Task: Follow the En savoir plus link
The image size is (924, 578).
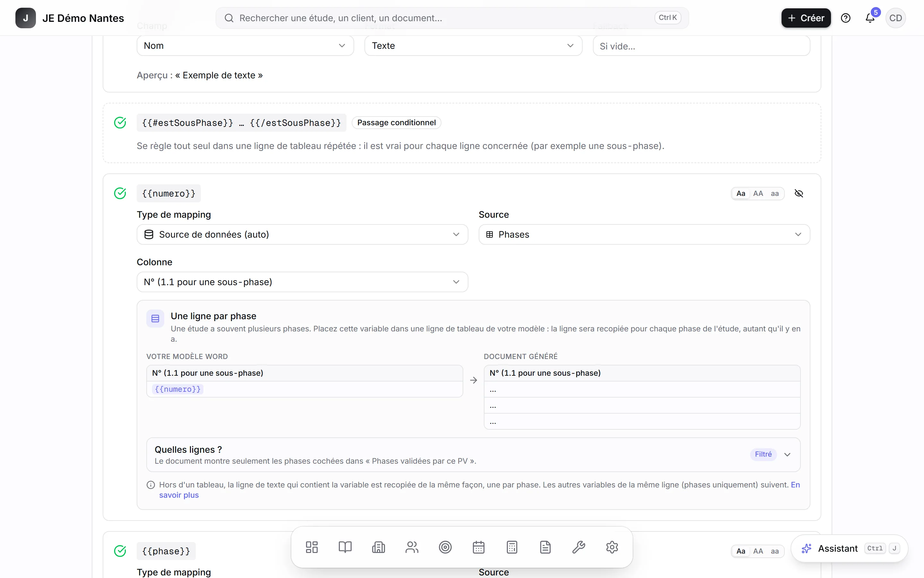Action: click(x=179, y=495)
